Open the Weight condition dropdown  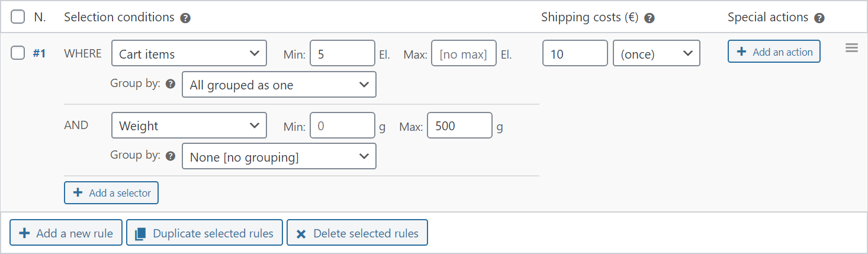[x=189, y=126]
